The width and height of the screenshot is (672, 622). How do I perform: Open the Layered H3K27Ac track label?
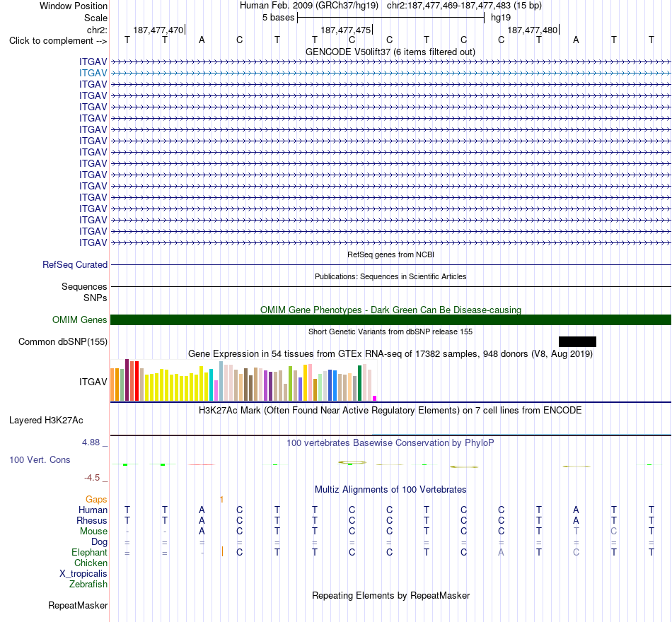[x=46, y=421]
